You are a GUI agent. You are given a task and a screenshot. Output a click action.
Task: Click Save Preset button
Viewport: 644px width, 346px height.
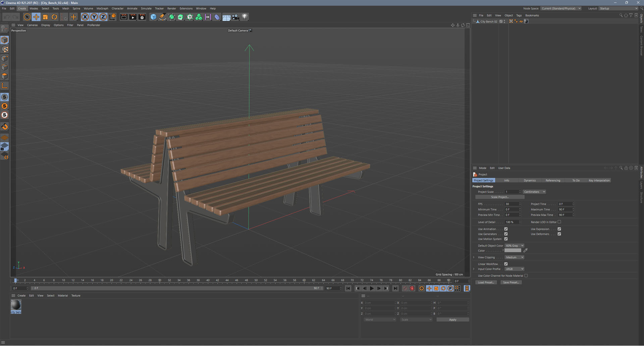click(x=511, y=283)
